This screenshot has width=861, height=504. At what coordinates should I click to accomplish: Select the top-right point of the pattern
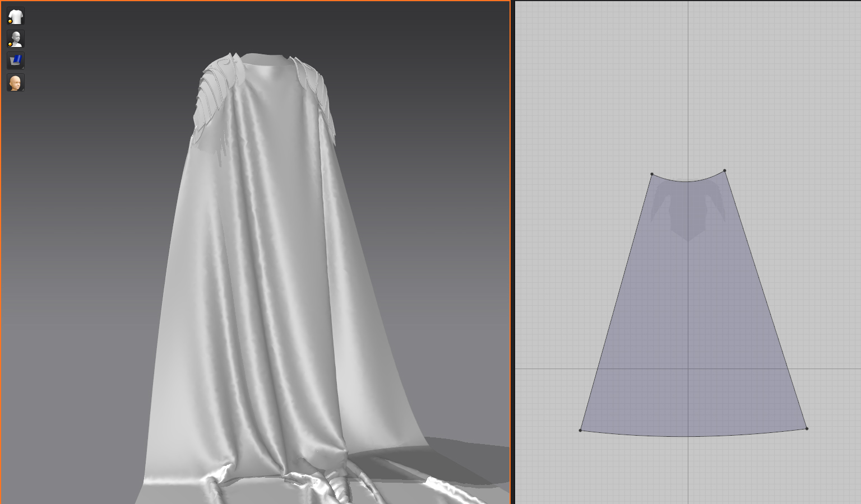pos(725,170)
